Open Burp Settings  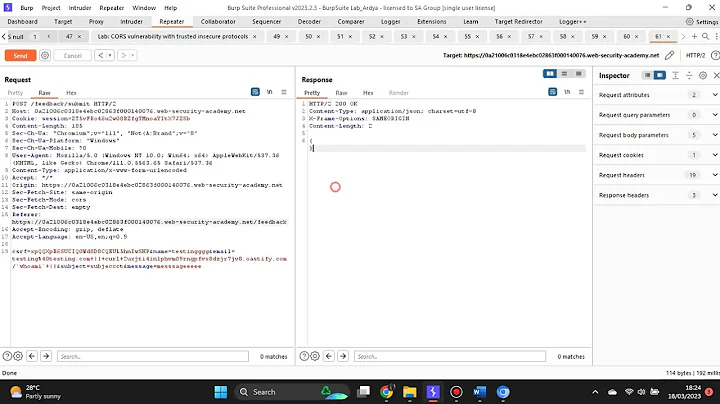[702, 22]
